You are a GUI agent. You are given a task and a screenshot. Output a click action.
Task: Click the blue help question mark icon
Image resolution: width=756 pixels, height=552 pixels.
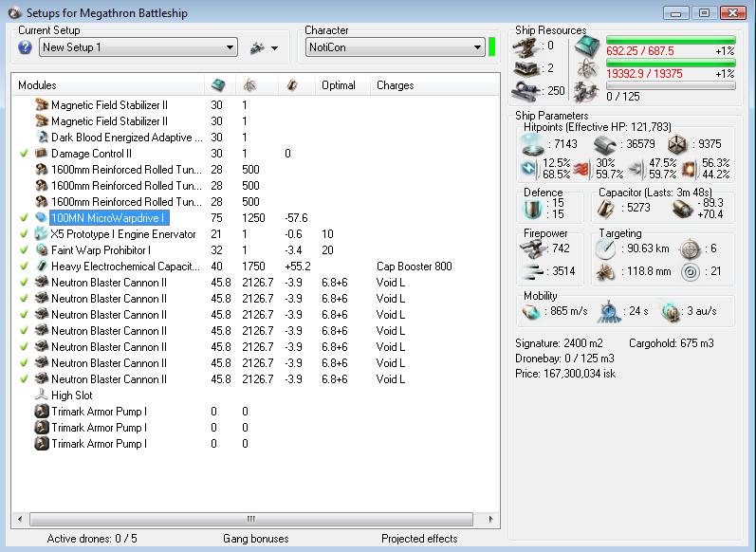point(26,47)
